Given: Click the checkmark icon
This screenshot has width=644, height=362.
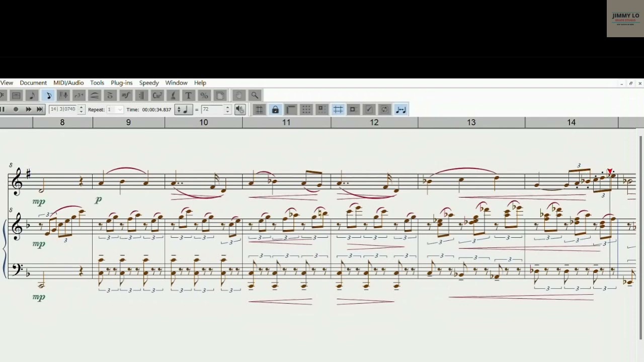Looking at the screenshot, I should [369, 110].
